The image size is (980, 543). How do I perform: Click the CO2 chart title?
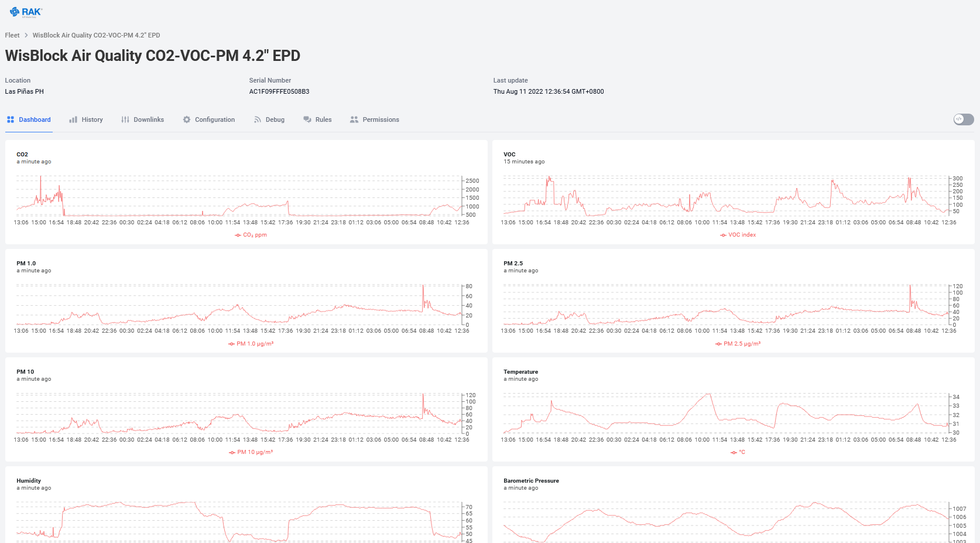22,155
